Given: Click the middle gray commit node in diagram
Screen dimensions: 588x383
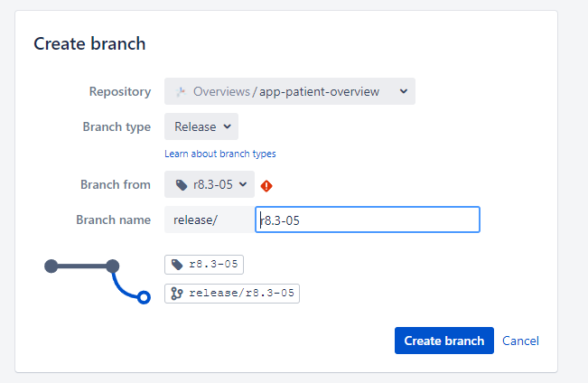Looking at the screenshot, I should (x=113, y=266).
